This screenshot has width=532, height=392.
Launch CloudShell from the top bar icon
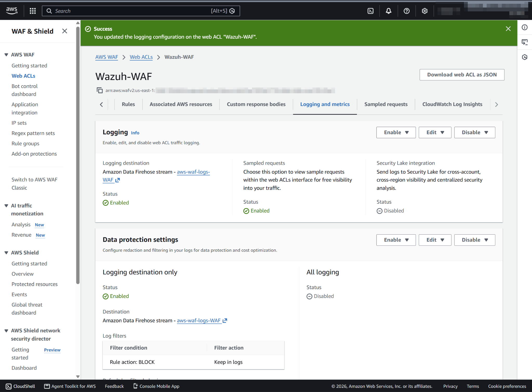point(370,11)
